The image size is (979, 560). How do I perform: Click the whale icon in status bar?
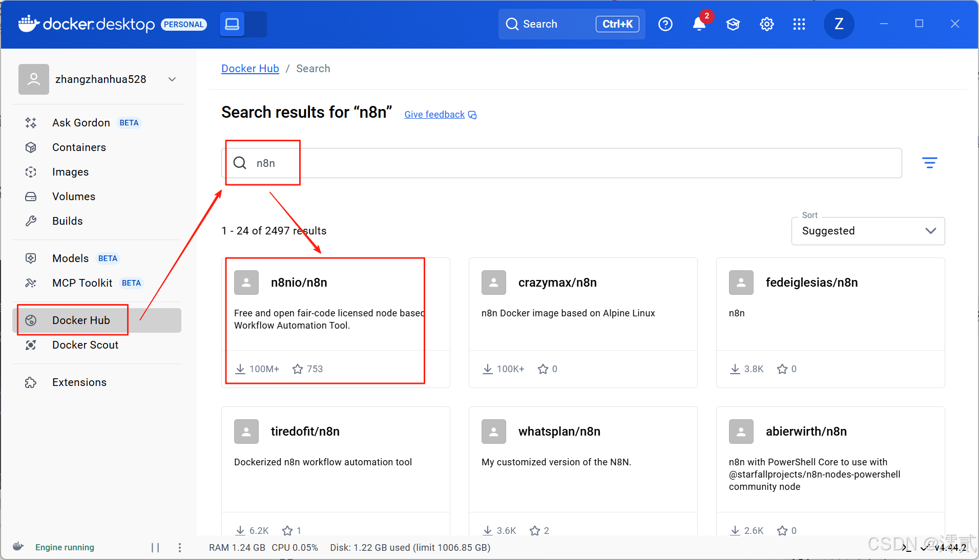pyautogui.click(x=18, y=546)
